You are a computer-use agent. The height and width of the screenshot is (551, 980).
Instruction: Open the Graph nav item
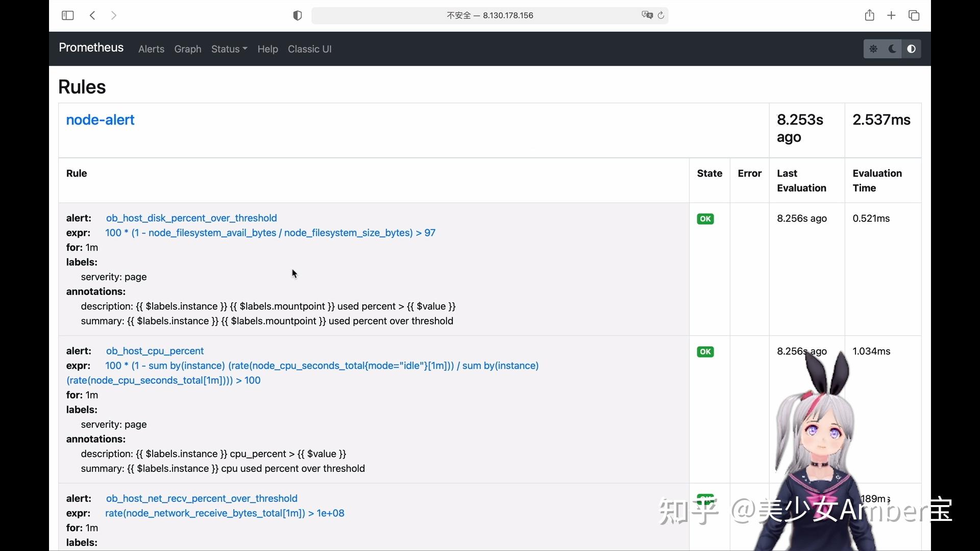tap(188, 49)
